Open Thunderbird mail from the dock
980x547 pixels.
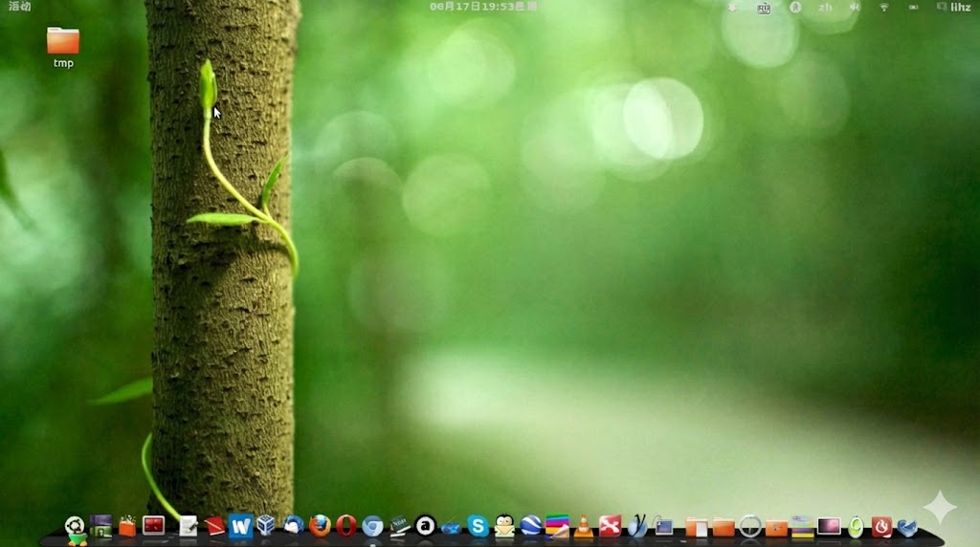point(293,526)
